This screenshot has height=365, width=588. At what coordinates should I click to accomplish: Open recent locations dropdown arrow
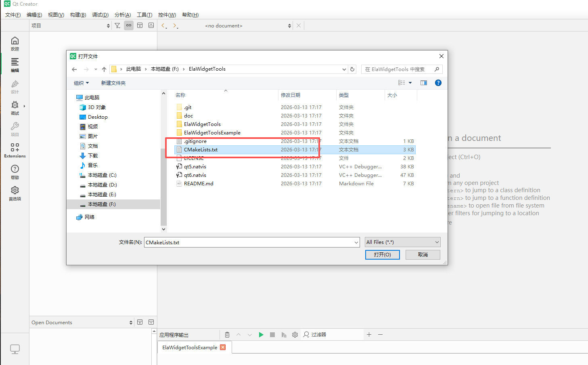96,69
